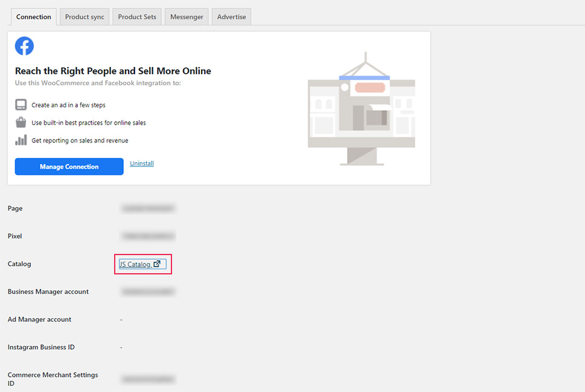Click the Uninstall link
Screen dimensions: 585x392
(142, 163)
